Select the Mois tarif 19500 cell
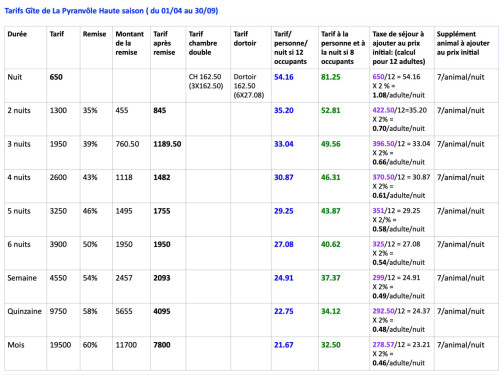Screen dimensions: 500x375 coord(60,345)
